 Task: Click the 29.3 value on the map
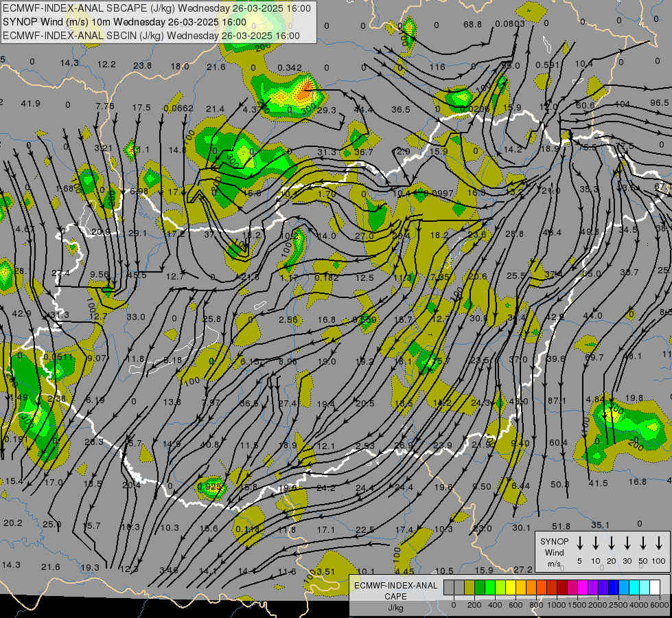tap(327, 111)
